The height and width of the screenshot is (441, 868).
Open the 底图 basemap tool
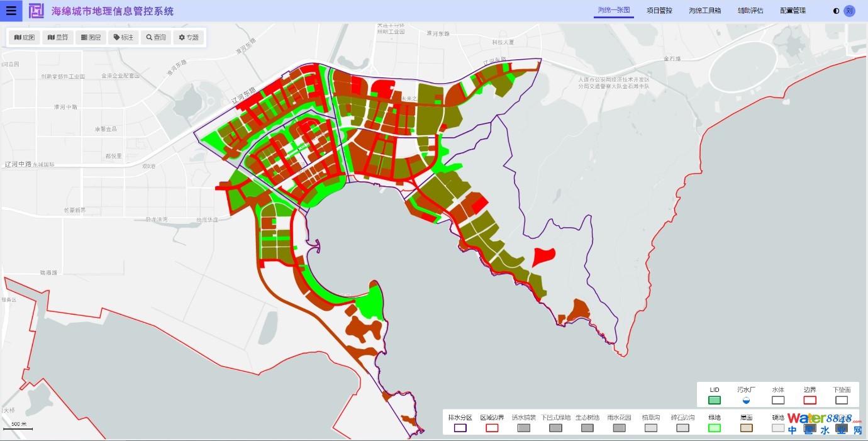tap(25, 38)
